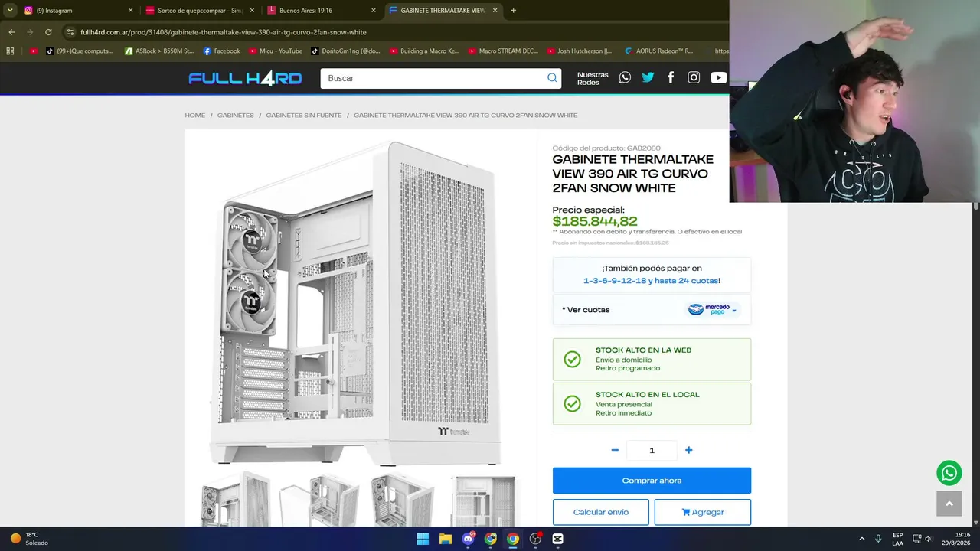Close the Instagram tab

pyautogui.click(x=130, y=11)
